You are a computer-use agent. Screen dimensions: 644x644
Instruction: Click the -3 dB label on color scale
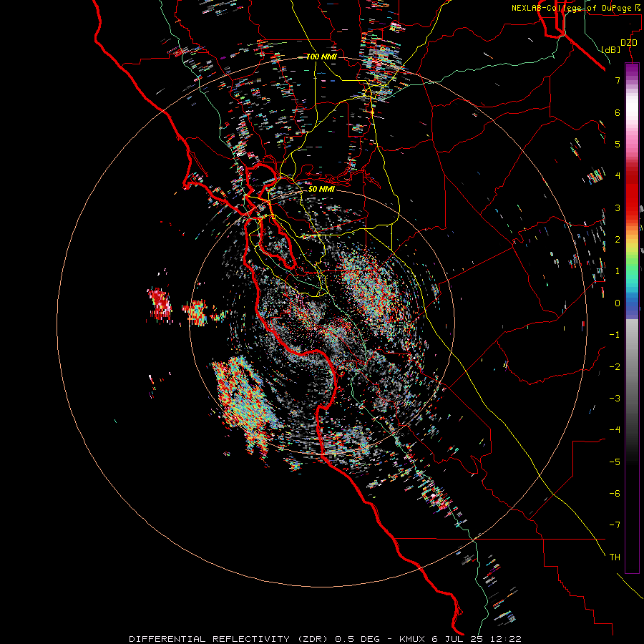pos(615,398)
